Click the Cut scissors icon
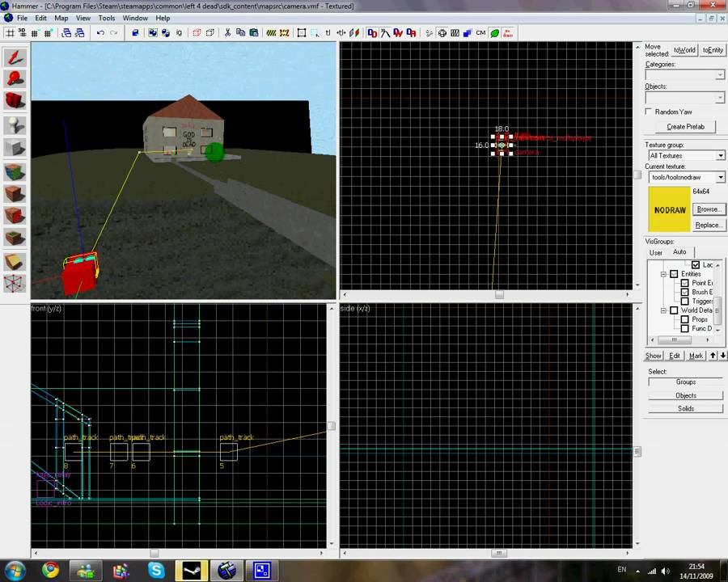 click(x=227, y=32)
